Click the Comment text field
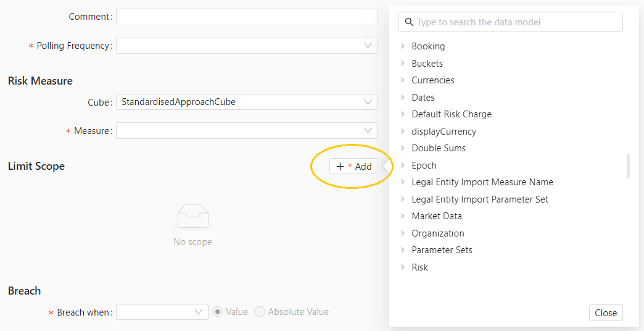This screenshot has width=644, height=331. click(247, 17)
